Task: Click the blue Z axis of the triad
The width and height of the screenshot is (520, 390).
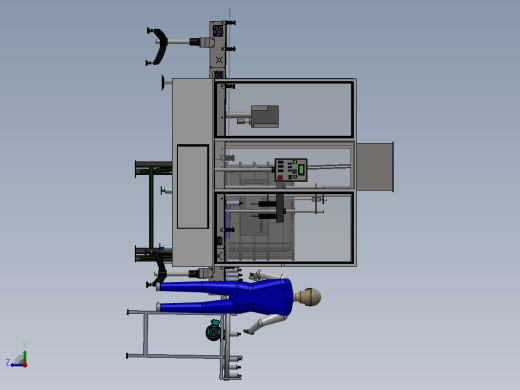Action: tap(17, 365)
